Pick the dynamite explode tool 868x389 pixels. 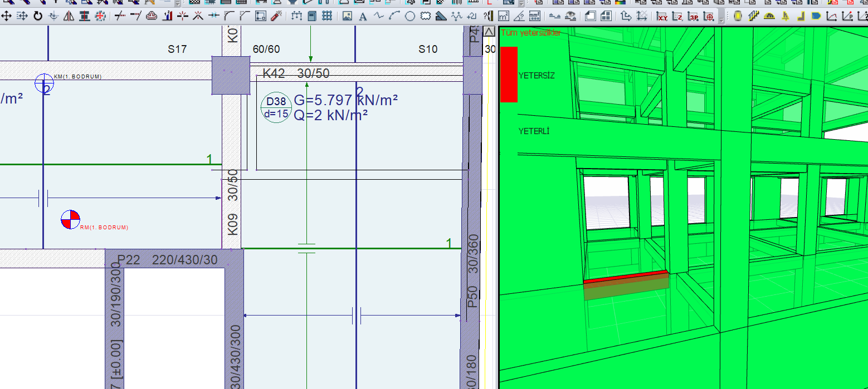coord(276,16)
